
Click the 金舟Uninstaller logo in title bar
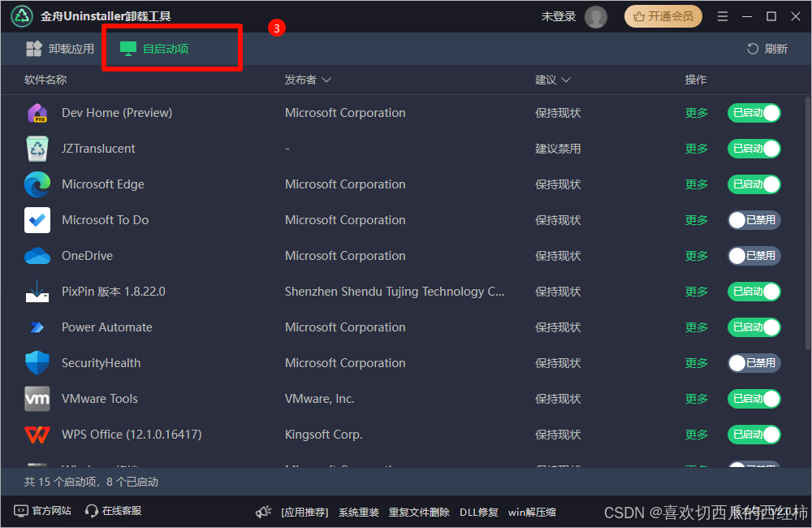(x=22, y=16)
